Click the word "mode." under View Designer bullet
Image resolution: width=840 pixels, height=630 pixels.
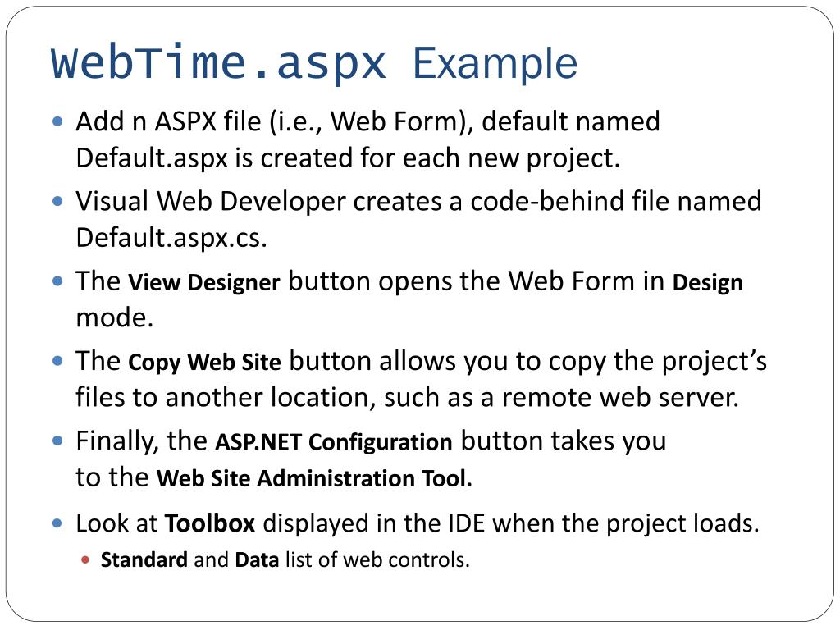115,317
